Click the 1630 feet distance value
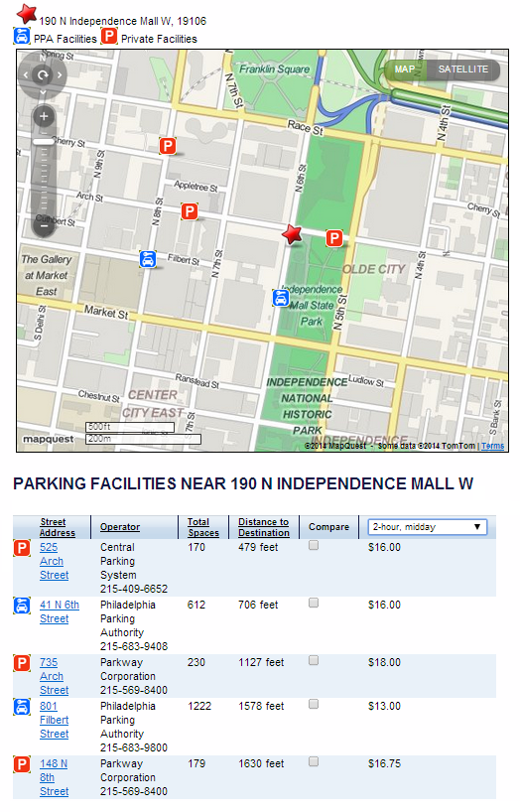This screenshot has width=520, height=812. tap(261, 763)
